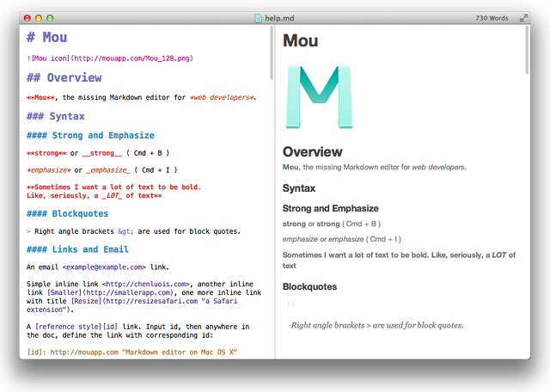
Task: Click 'Overview' heading in preview pane
Action: click(313, 151)
